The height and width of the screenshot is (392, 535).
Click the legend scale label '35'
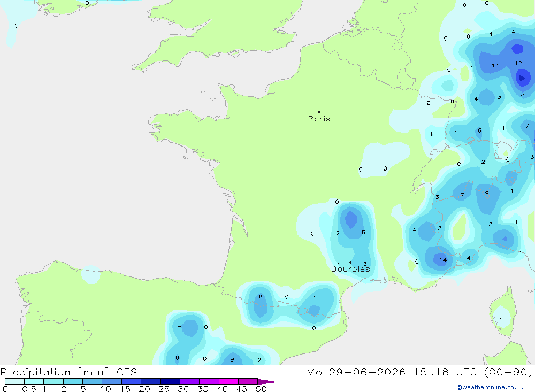click(203, 389)
